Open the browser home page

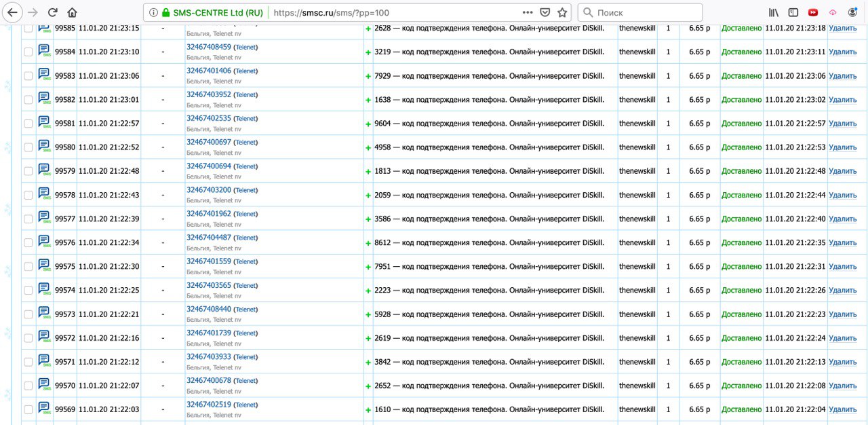(x=73, y=12)
